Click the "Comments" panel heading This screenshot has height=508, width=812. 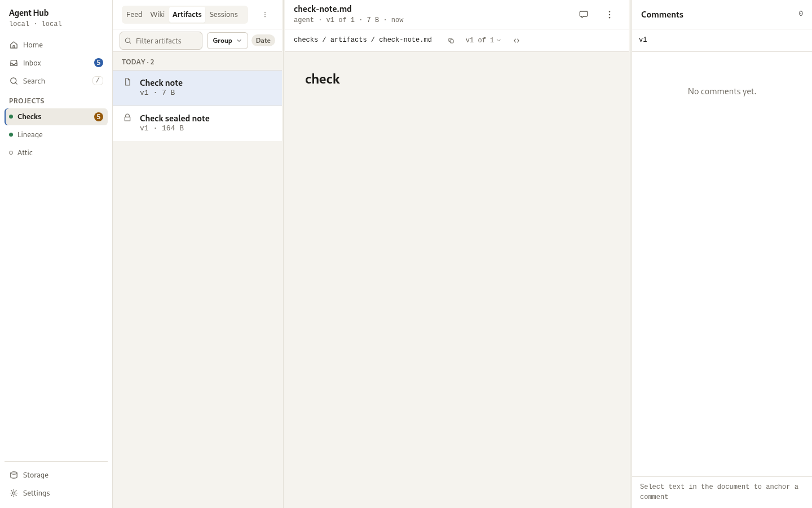(x=662, y=15)
